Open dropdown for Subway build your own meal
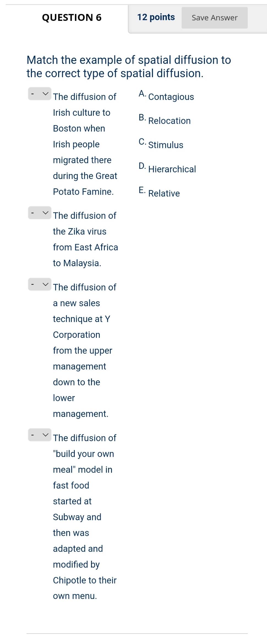Screen dimensions: 267x644 [x=40, y=435]
